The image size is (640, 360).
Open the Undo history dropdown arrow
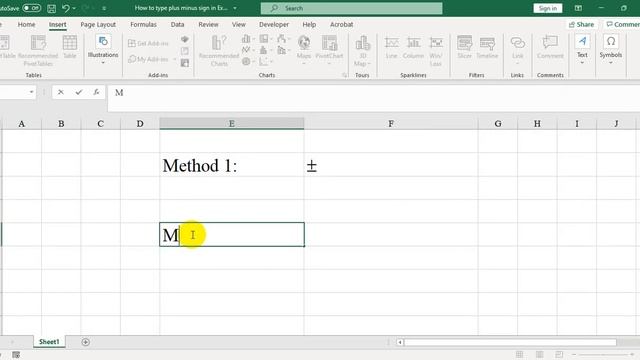pos(74,8)
